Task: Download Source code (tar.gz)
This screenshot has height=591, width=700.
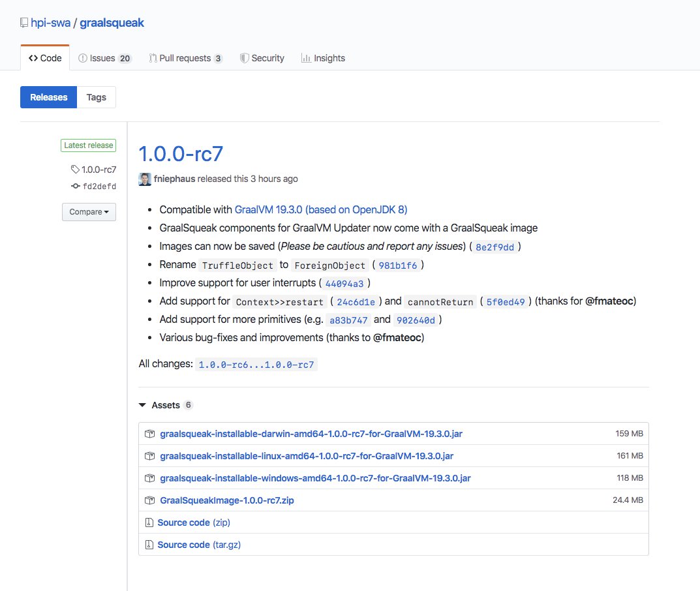Action: 199,545
